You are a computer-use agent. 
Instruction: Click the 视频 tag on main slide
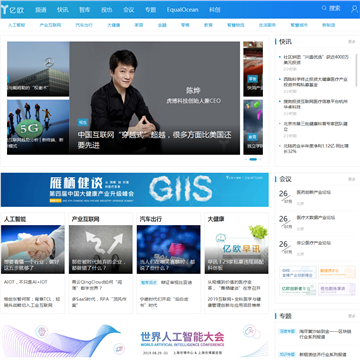pos(82,122)
